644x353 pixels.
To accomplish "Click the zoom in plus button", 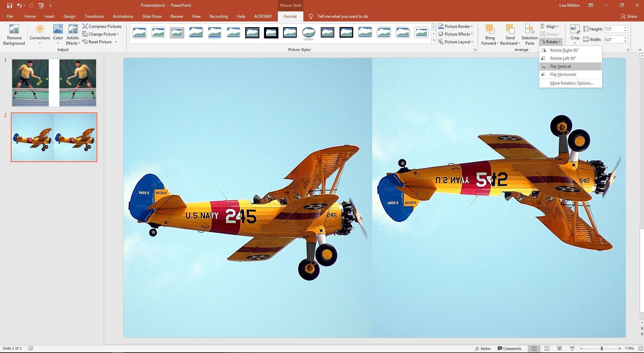I will (x=620, y=349).
